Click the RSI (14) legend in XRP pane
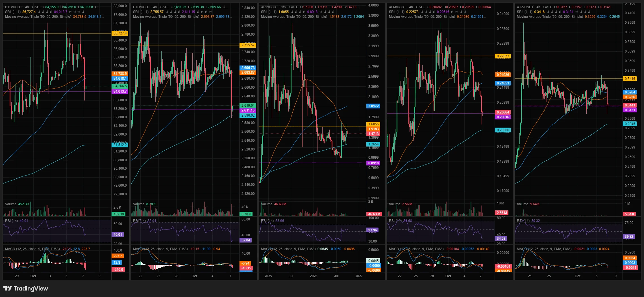Screen dimensions: 644x297 273,221
